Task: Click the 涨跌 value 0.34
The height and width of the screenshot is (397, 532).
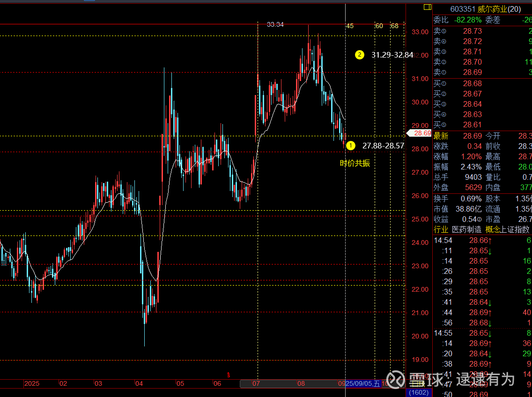Action: [474, 146]
